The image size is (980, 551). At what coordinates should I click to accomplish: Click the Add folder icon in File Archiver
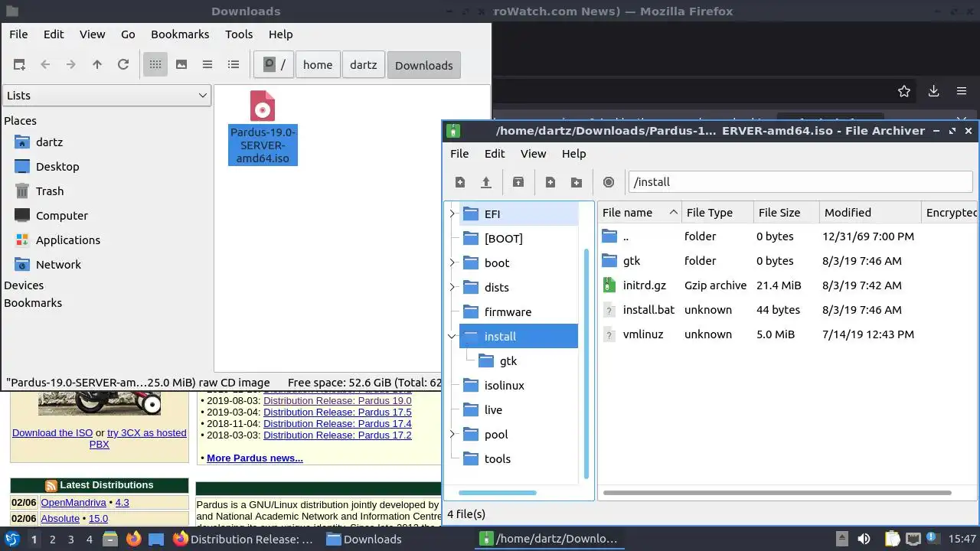coord(577,182)
